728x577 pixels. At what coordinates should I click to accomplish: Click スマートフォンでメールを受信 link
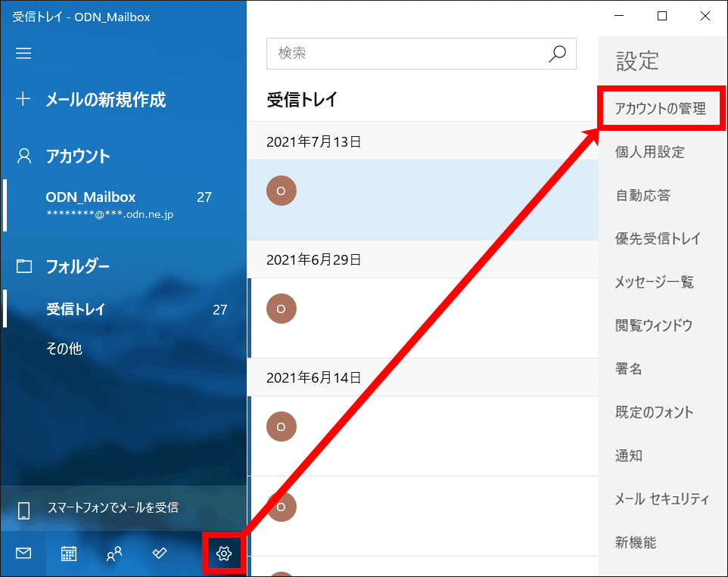pos(113,507)
